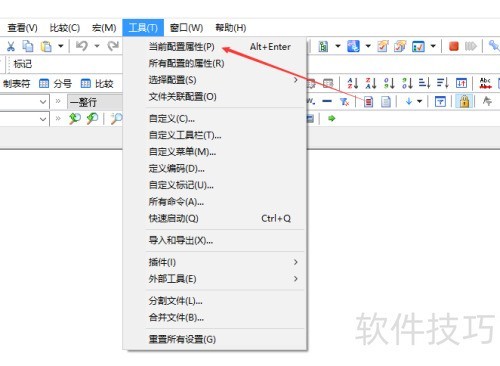Choose 自定义(C)... menu item

click(215, 119)
